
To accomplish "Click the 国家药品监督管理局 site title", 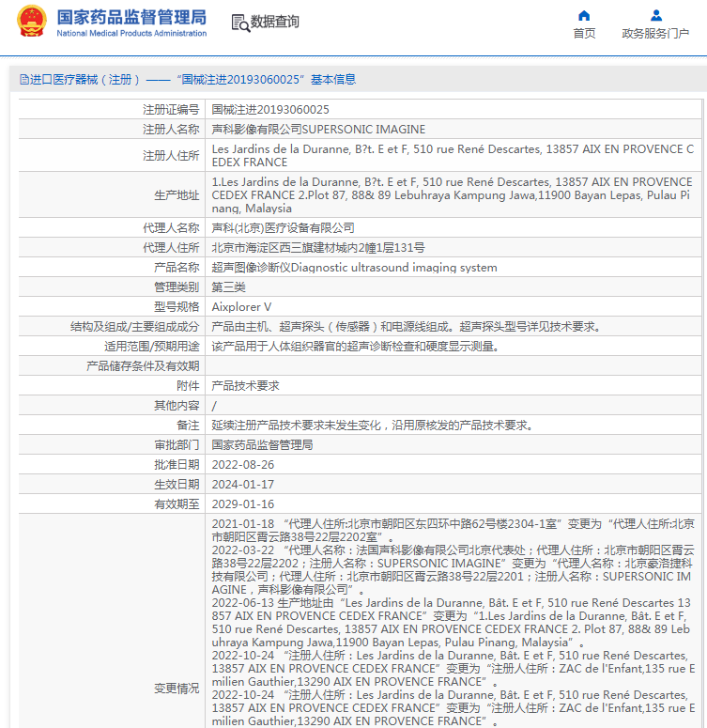I will pyautogui.click(x=131, y=16).
